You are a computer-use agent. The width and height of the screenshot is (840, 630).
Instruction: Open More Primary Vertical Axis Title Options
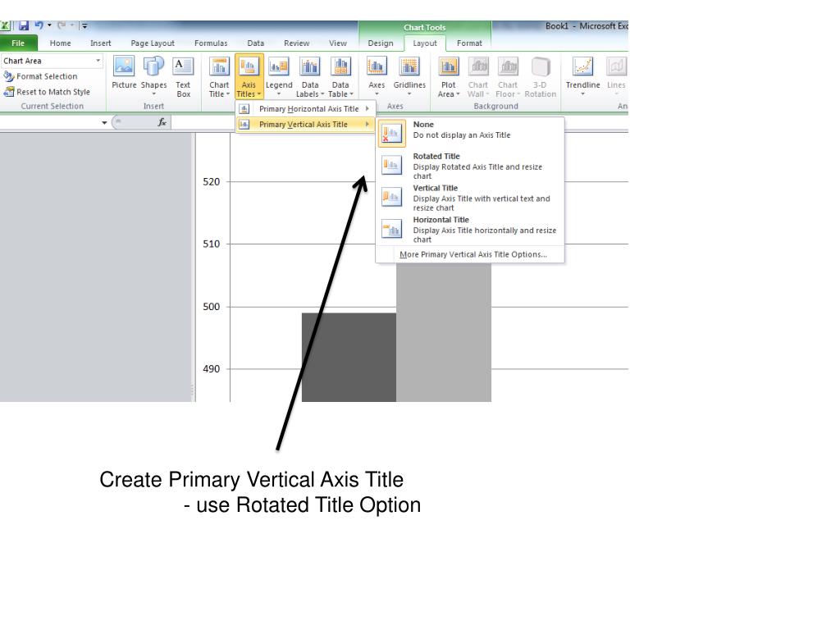coord(473,254)
